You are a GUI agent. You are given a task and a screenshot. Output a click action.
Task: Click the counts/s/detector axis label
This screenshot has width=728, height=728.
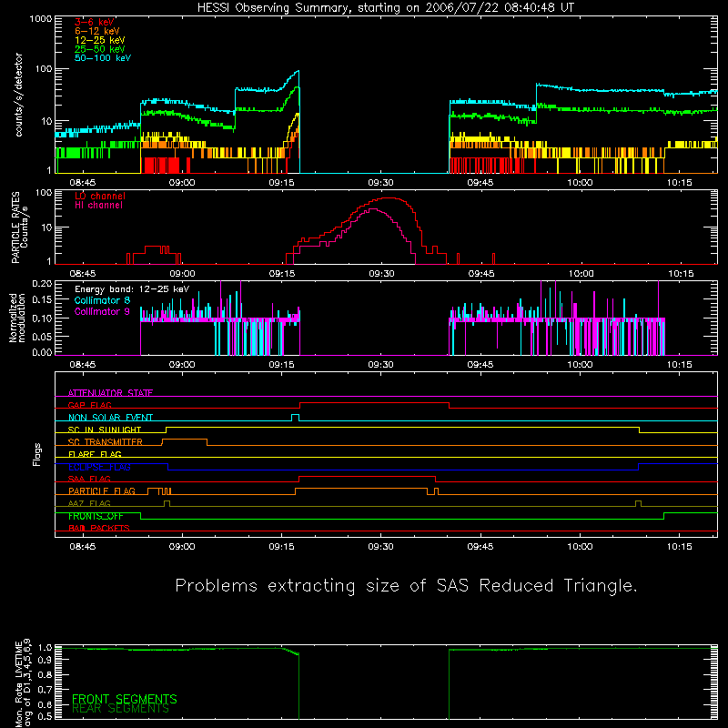coord(19,95)
